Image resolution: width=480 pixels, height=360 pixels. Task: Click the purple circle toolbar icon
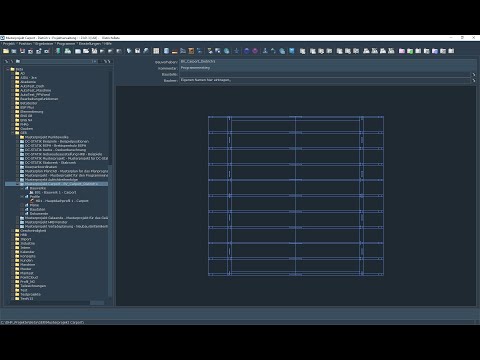255,51
